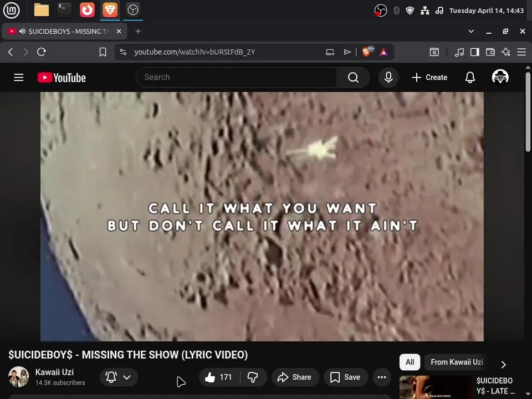Open the Brave playlist music icon
Screen dimensions: 532x399
click(x=459, y=52)
